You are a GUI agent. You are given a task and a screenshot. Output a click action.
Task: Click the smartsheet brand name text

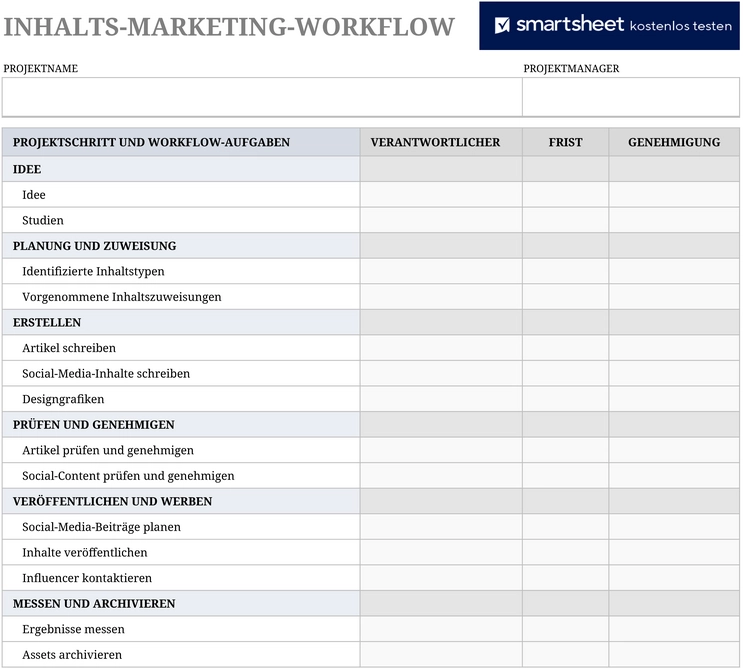[x=570, y=24]
